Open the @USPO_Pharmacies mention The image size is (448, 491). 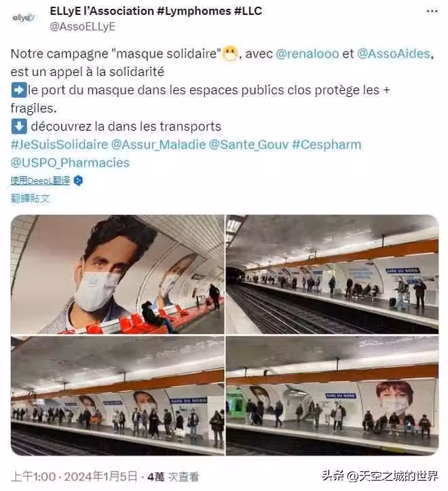70,163
